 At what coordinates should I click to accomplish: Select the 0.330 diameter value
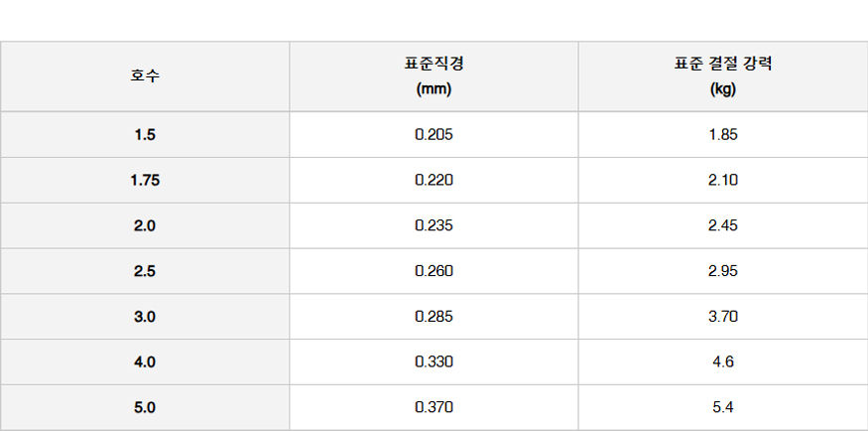pos(434,361)
